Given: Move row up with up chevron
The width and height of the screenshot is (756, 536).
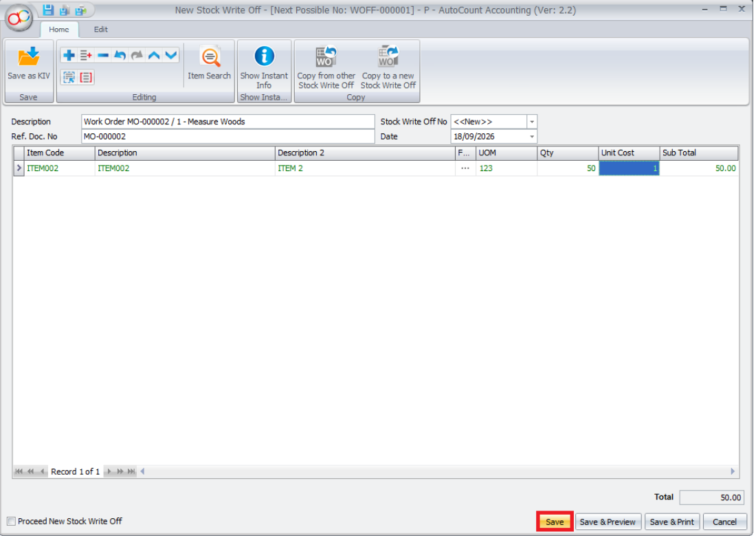Looking at the screenshot, I should 154,56.
